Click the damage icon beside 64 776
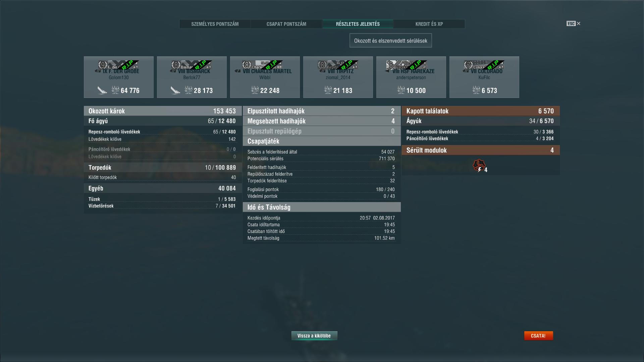The width and height of the screenshot is (644, 362). point(115,90)
